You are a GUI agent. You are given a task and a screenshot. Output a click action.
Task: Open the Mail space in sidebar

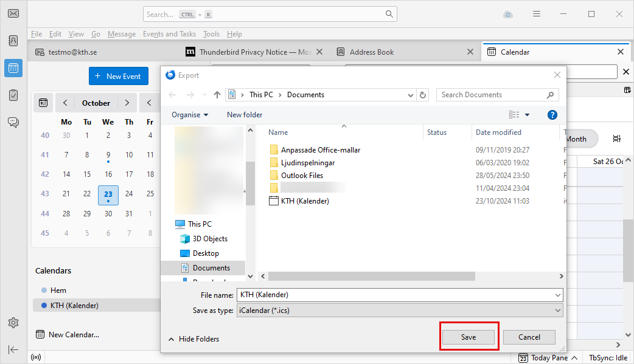pos(13,14)
